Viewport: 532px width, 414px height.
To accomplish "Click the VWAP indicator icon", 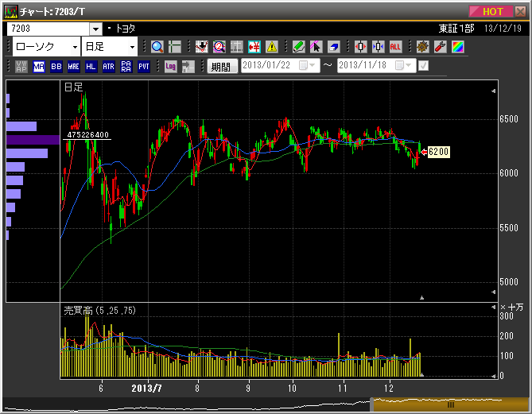I will click(21, 67).
